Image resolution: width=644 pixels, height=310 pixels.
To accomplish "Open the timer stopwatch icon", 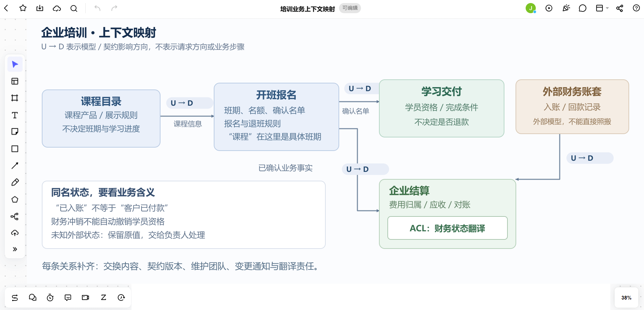I will (50, 298).
